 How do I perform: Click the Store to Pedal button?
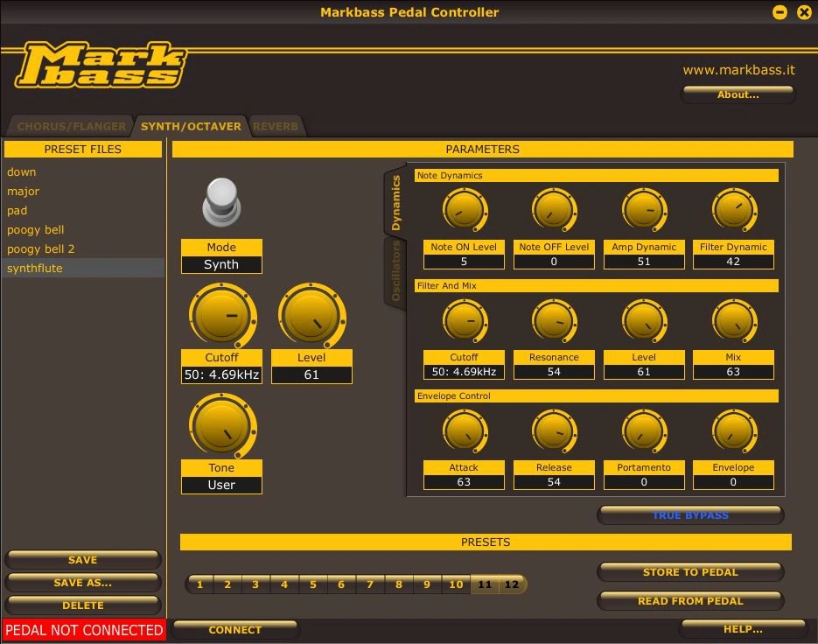point(689,571)
